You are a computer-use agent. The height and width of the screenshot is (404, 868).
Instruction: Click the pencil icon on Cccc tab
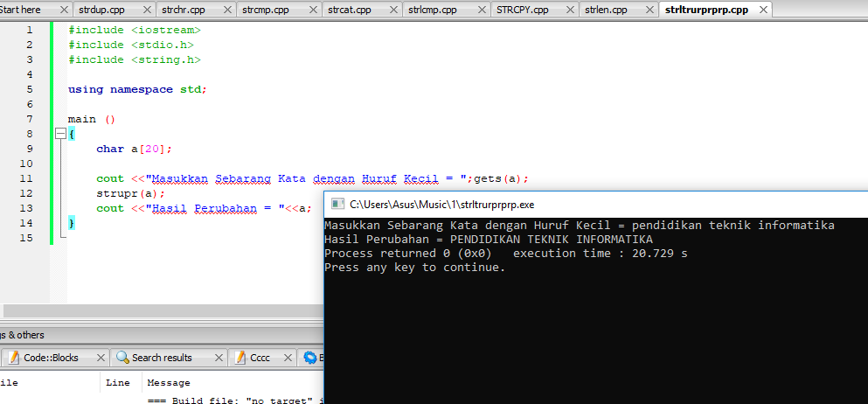pos(240,358)
